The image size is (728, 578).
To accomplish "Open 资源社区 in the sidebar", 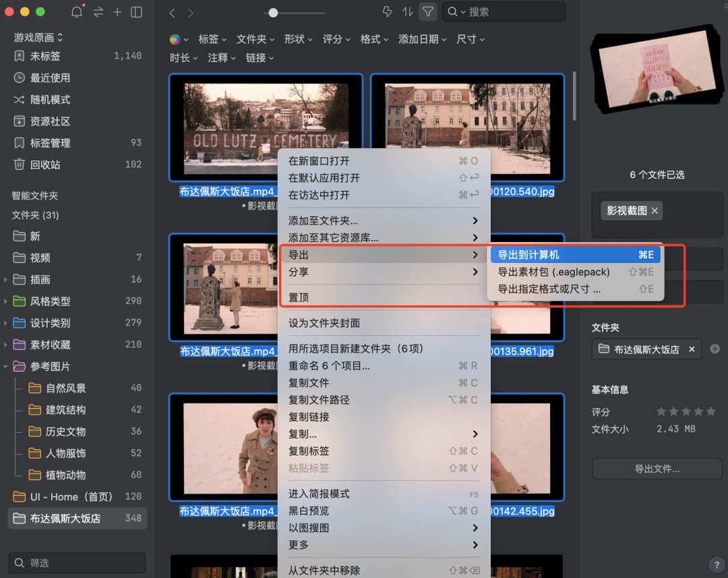I will [x=77, y=121].
